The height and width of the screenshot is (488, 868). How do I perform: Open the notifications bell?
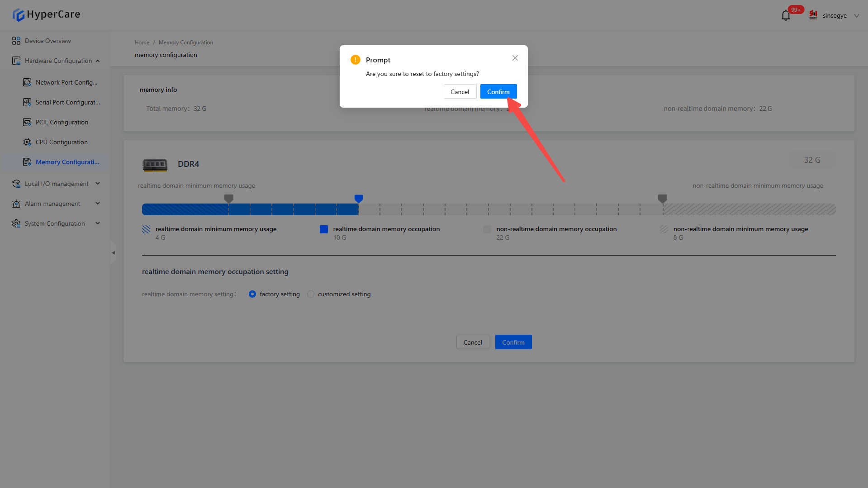click(786, 16)
